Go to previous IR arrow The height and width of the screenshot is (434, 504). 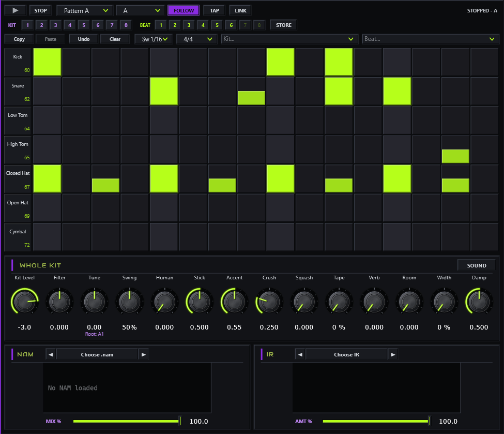(x=300, y=354)
